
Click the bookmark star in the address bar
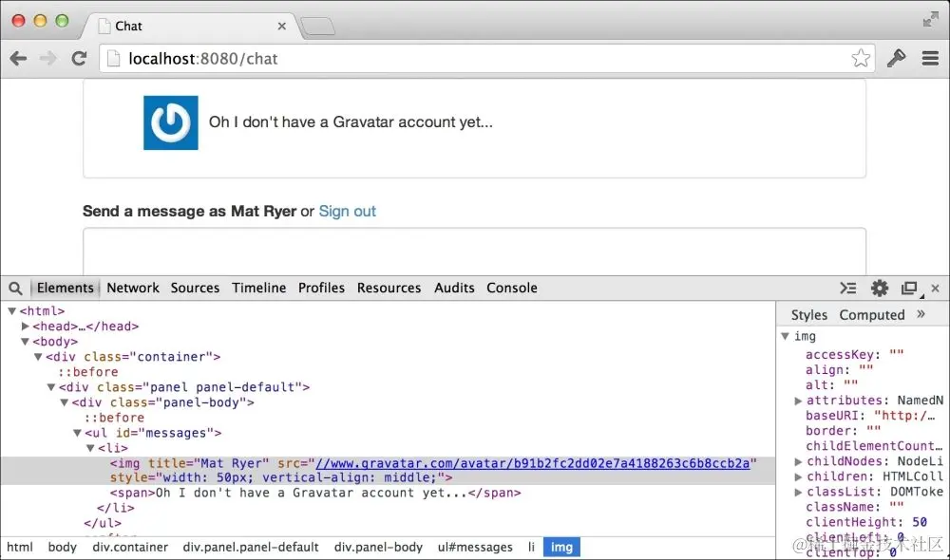[861, 58]
